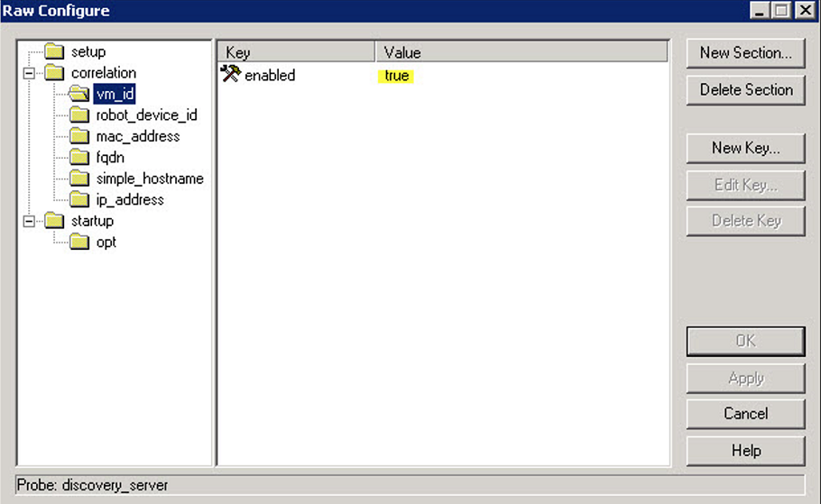Select the simple_hostname section label
821x504 pixels.
tap(150, 179)
